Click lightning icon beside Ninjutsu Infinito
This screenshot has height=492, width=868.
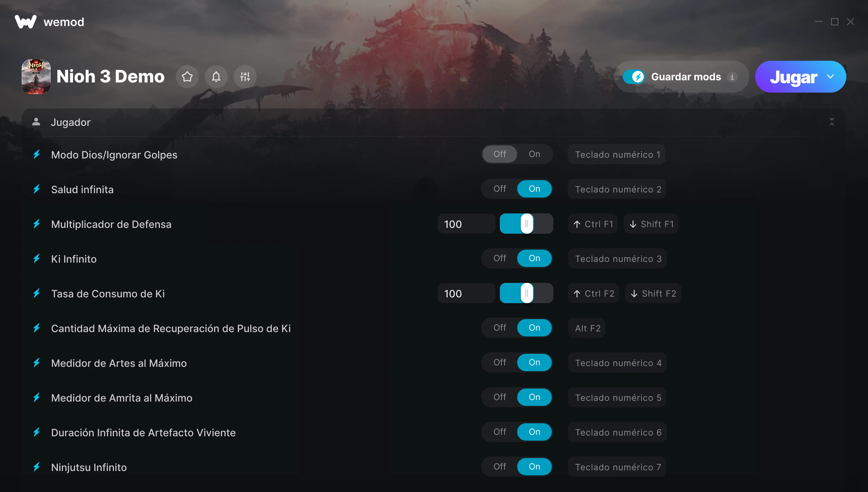[x=37, y=467]
